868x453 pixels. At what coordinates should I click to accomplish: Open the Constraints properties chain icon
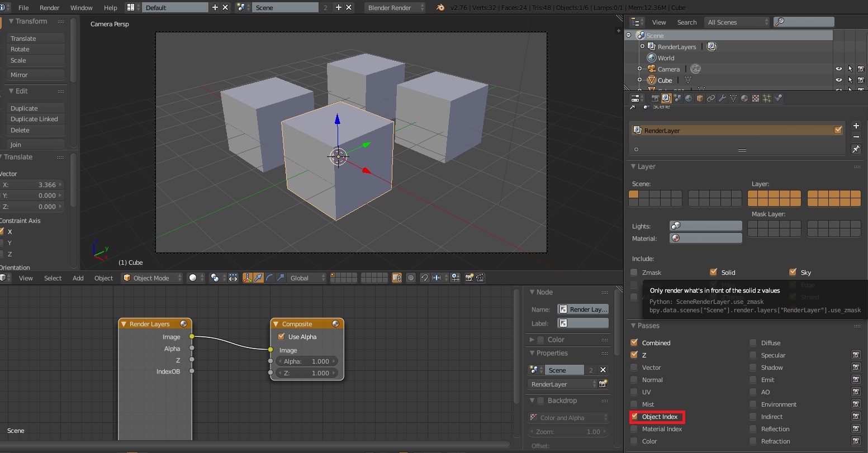711,98
